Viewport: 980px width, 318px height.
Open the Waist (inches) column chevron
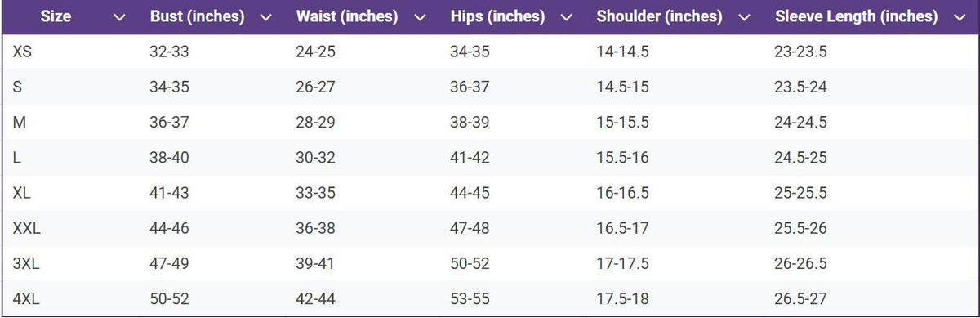tap(420, 17)
